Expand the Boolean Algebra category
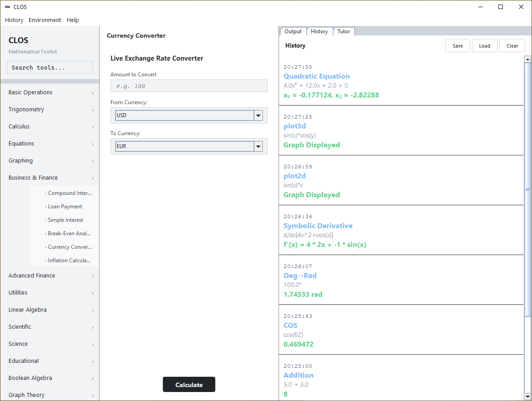The height and width of the screenshot is (401, 532). tap(50, 378)
